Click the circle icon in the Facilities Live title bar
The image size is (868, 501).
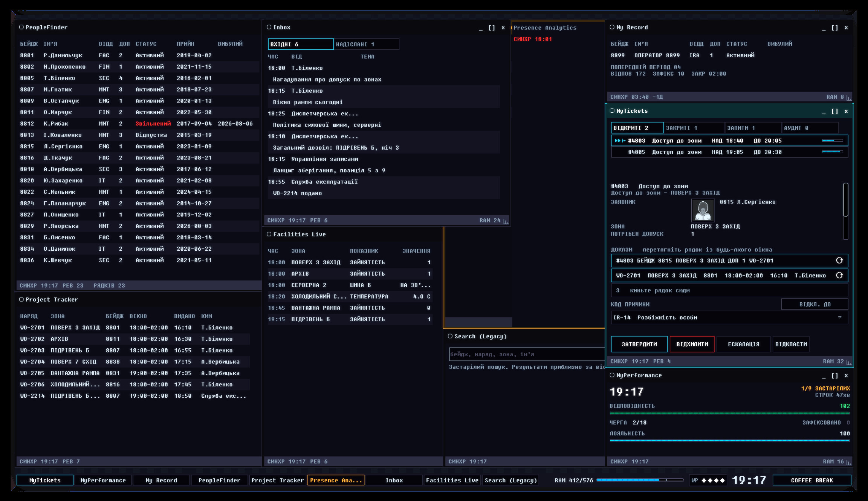pyautogui.click(x=269, y=234)
